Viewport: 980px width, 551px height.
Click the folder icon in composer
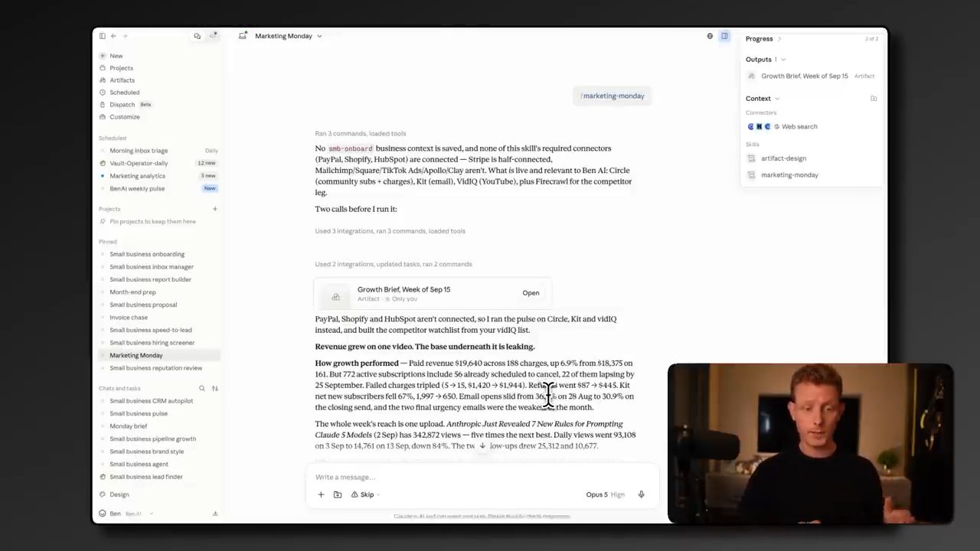coord(338,495)
